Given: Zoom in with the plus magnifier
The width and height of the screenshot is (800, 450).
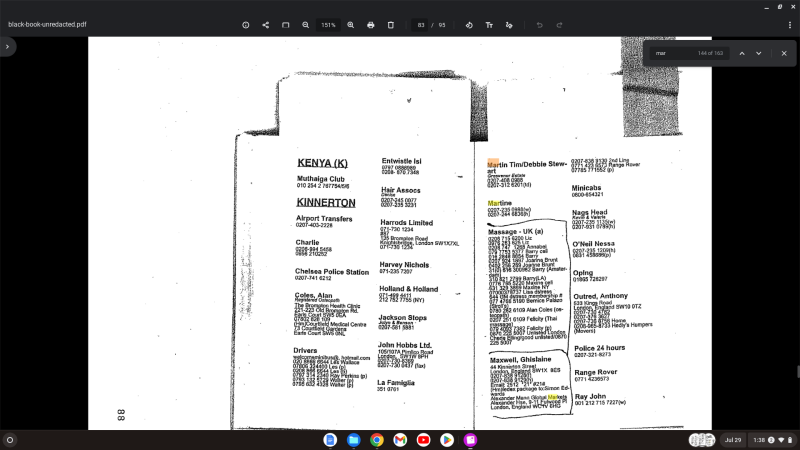Looking at the screenshot, I should pyautogui.click(x=351, y=25).
